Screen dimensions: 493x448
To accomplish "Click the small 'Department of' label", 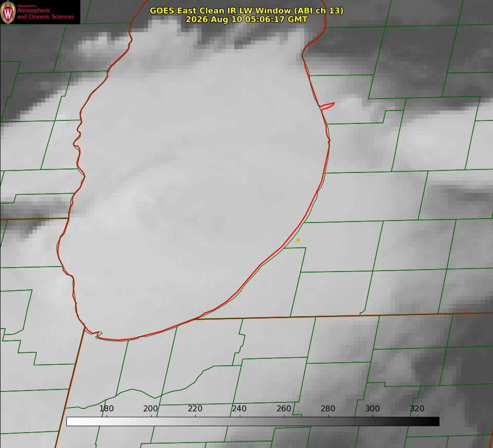I will point(27,6).
